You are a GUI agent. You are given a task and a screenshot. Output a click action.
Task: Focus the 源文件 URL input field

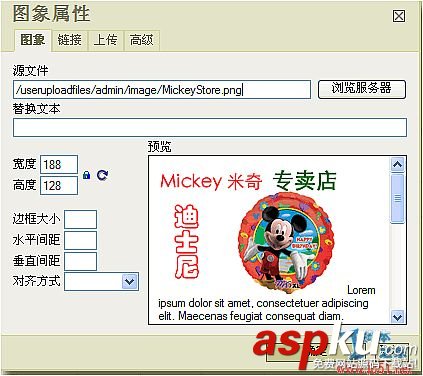click(x=162, y=89)
